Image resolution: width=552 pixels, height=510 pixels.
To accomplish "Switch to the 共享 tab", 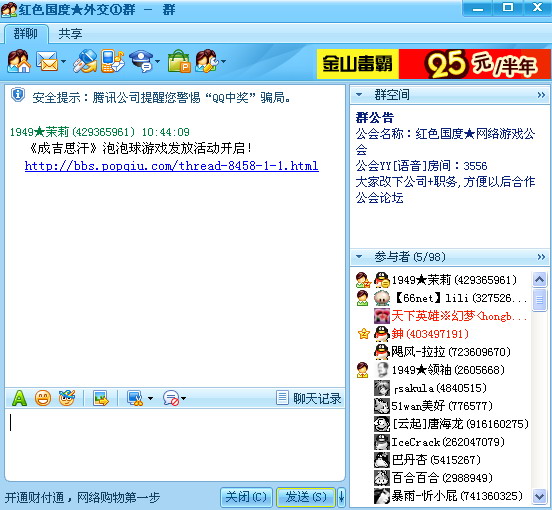I will [70, 34].
